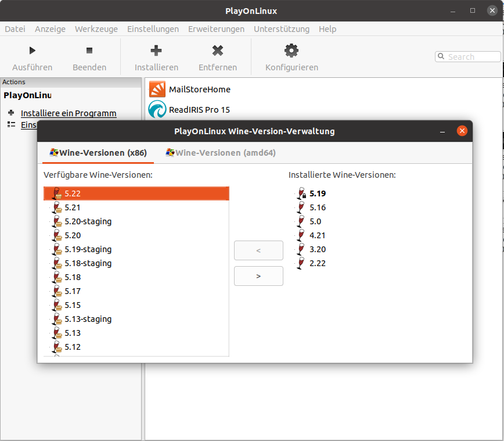504x441 pixels.
Task: Click the Beenden stop icon
Action: pos(89,51)
